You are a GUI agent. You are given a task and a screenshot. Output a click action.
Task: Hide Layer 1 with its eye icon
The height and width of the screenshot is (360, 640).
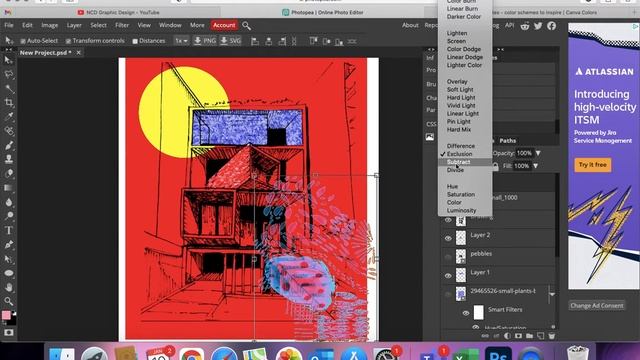coord(448,276)
